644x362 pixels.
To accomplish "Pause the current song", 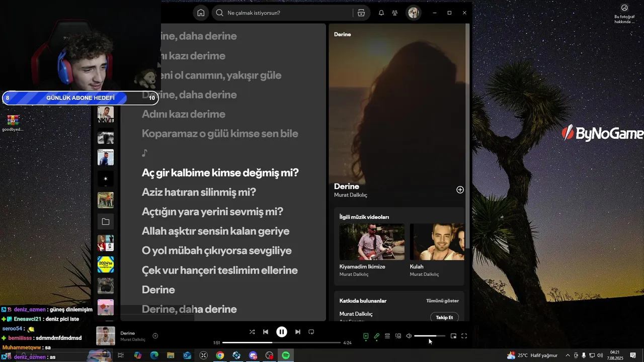I will [282, 332].
